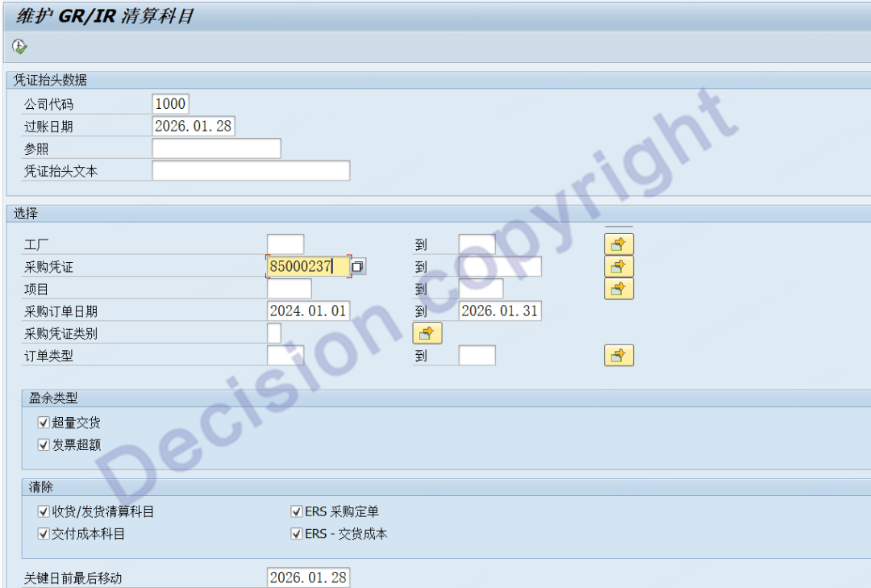Disable the ERS 采购定单 checkbox
The height and width of the screenshot is (588, 871).
[x=296, y=511]
